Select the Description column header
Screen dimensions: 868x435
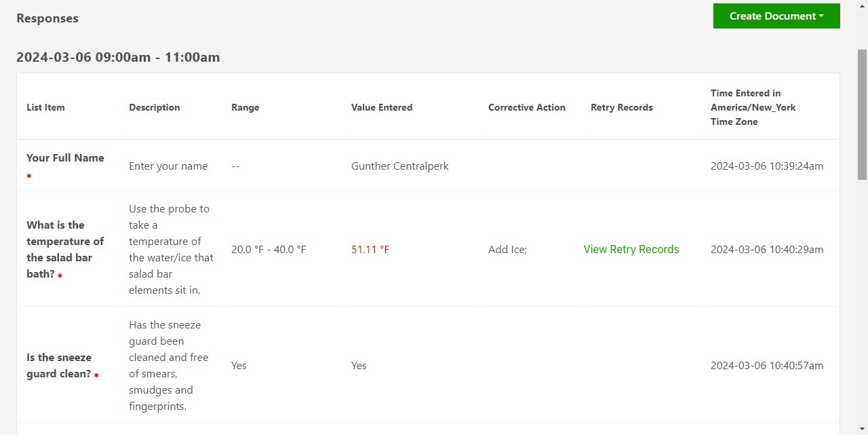point(154,107)
